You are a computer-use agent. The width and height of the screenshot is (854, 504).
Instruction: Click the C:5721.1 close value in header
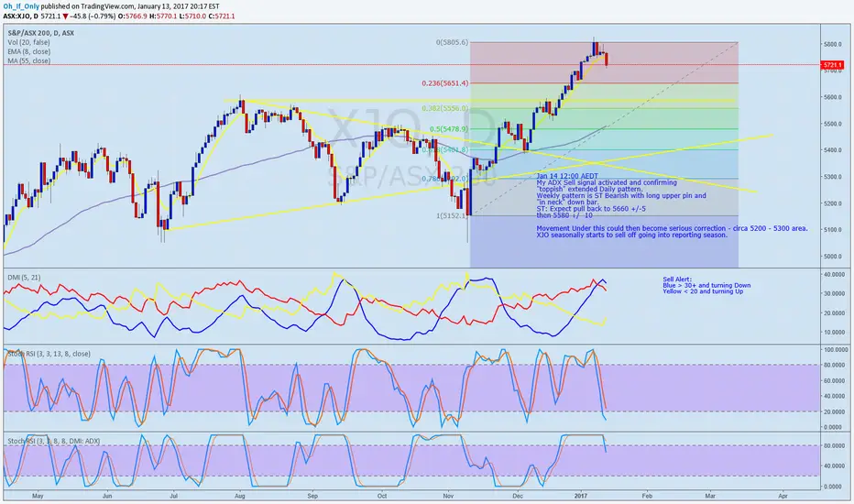221,16
